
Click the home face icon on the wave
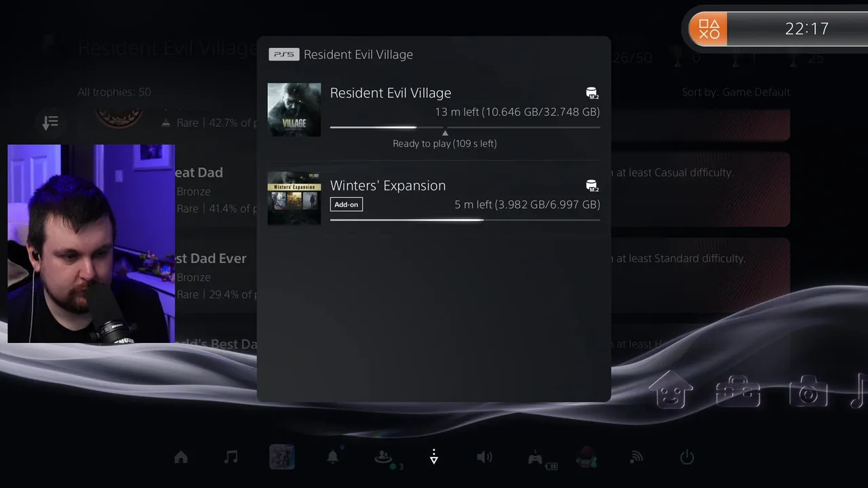(x=671, y=389)
